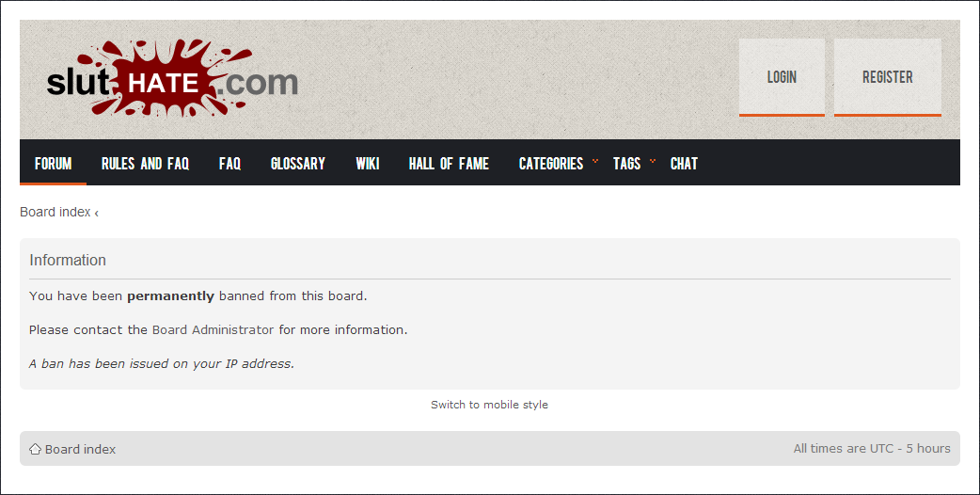The width and height of the screenshot is (980, 495).
Task: Open the Glossary menu item
Action: (x=298, y=163)
